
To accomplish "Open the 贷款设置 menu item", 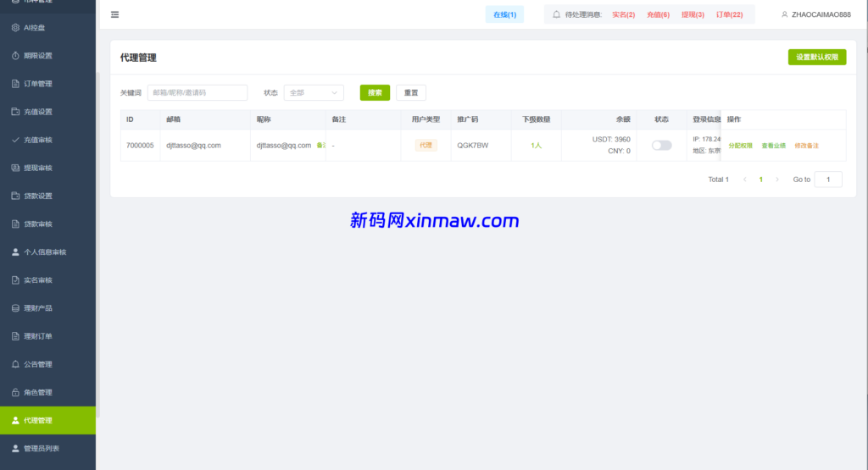I will [x=47, y=196].
